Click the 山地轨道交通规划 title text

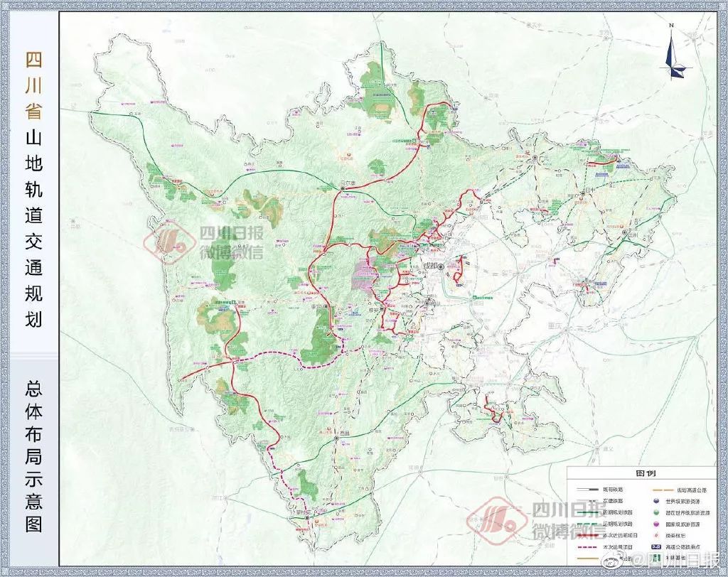click(34, 230)
